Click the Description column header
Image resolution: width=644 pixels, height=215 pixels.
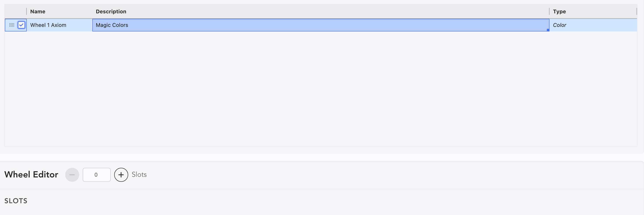pos(111,12)
